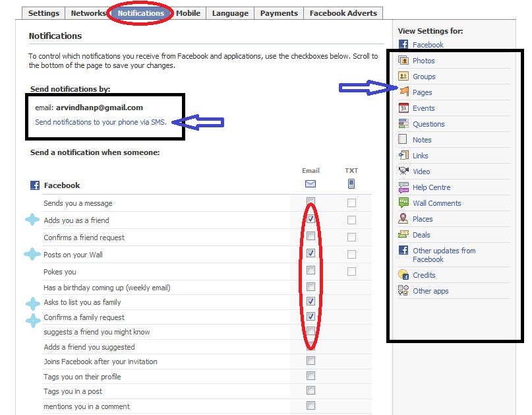The image size is (532, 415).
Task: Click the Other updates from Facebook icon
Action: 403,250
